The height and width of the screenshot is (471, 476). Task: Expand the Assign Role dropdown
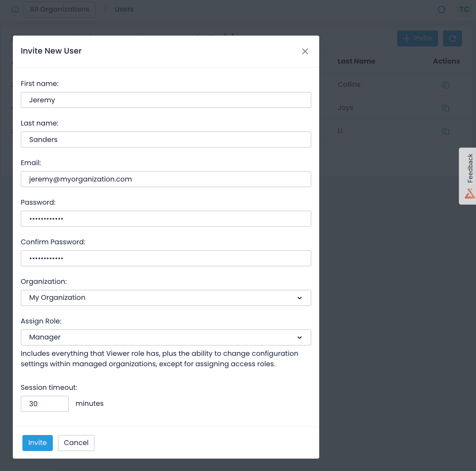click(166, 337)
